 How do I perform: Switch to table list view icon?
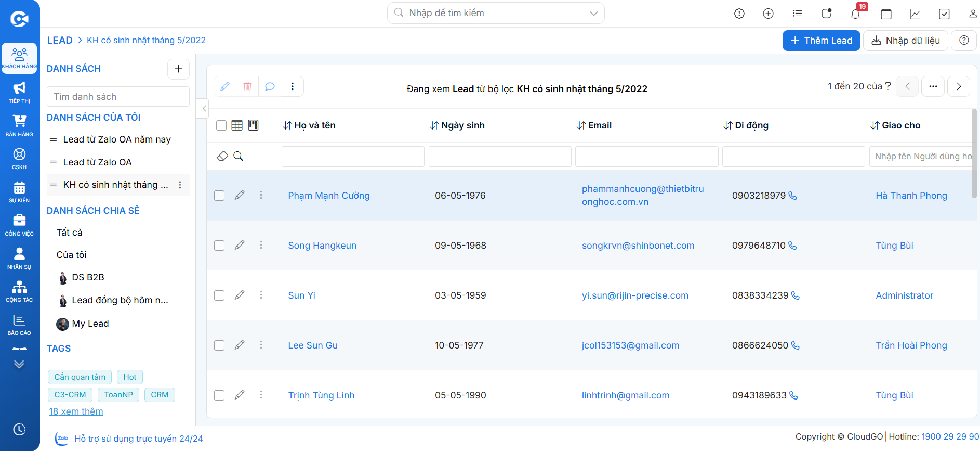(x=237, y=125)
